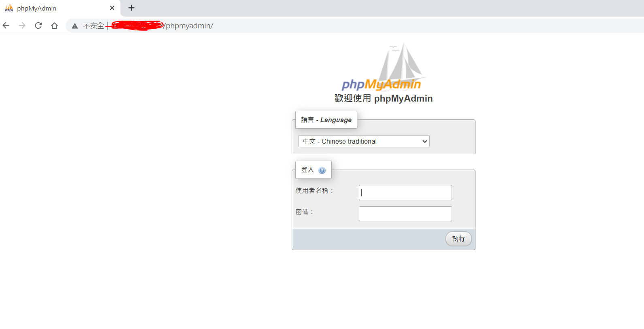
Task: Focus the 密碼 password field
Action: click(x=405, y=214)
